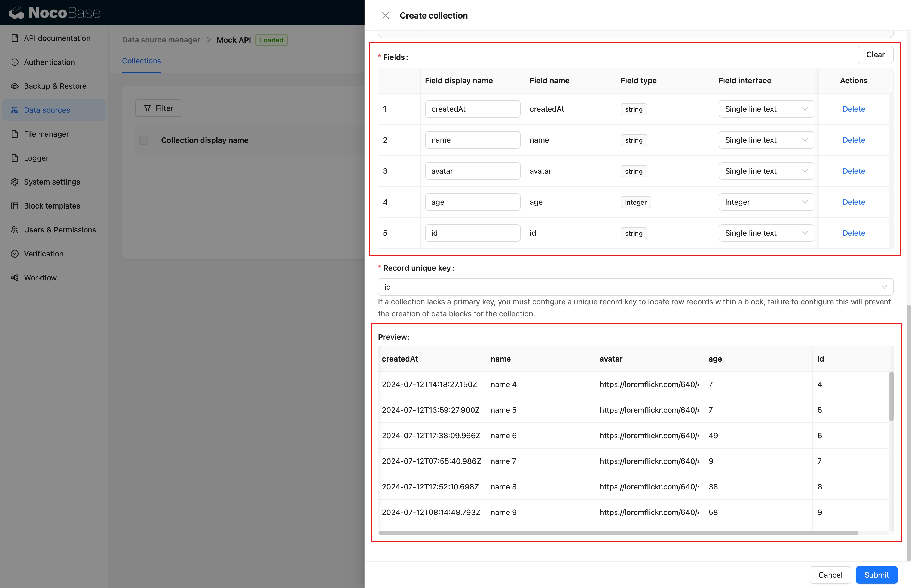Expand the Record unique key dropdown
This screenshot has width=911, height=588.
click(x=635, y=287)
